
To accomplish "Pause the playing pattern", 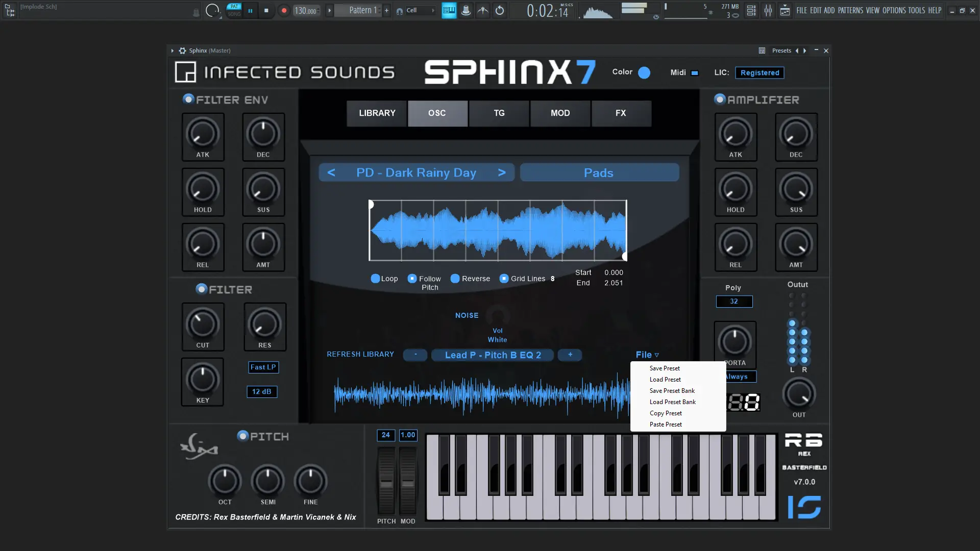I will pyautogui.click(x=250, y=10).
